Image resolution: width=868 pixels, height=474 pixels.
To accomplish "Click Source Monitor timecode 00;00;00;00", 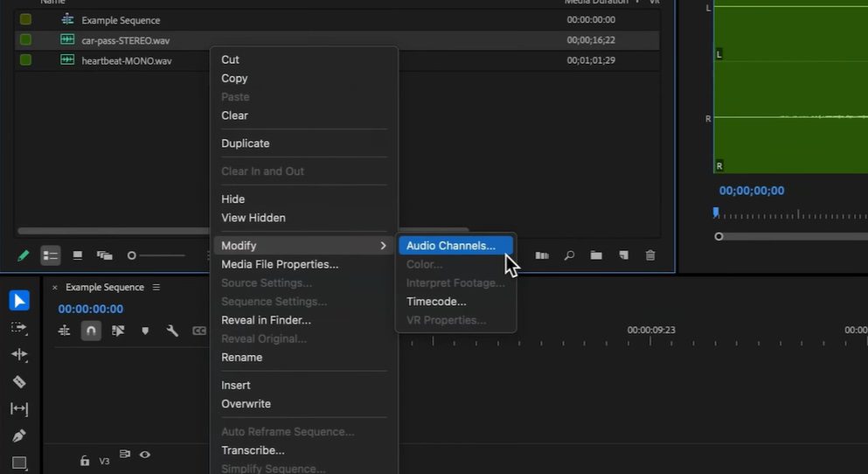I will pos(751,191).
